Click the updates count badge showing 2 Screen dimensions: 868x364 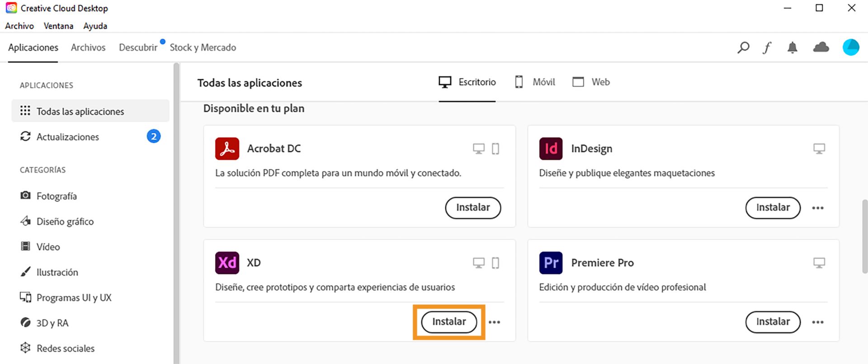click(x=154, y=136)
